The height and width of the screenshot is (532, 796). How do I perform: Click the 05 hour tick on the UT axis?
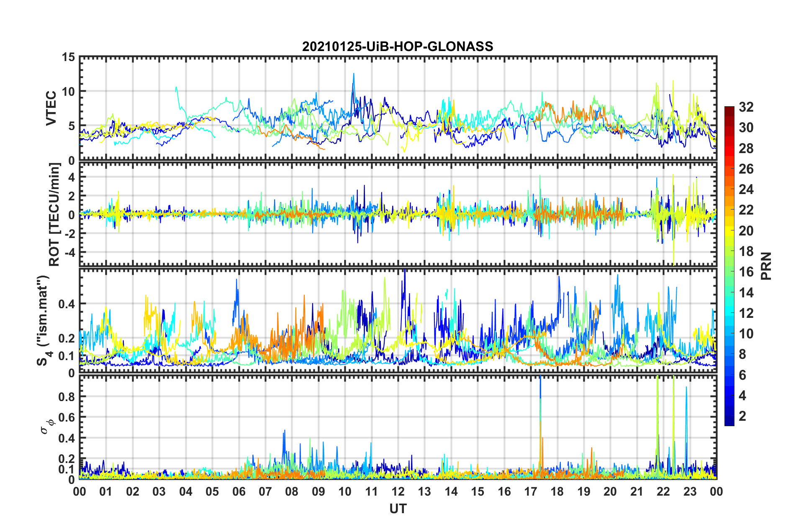[212, 491]
